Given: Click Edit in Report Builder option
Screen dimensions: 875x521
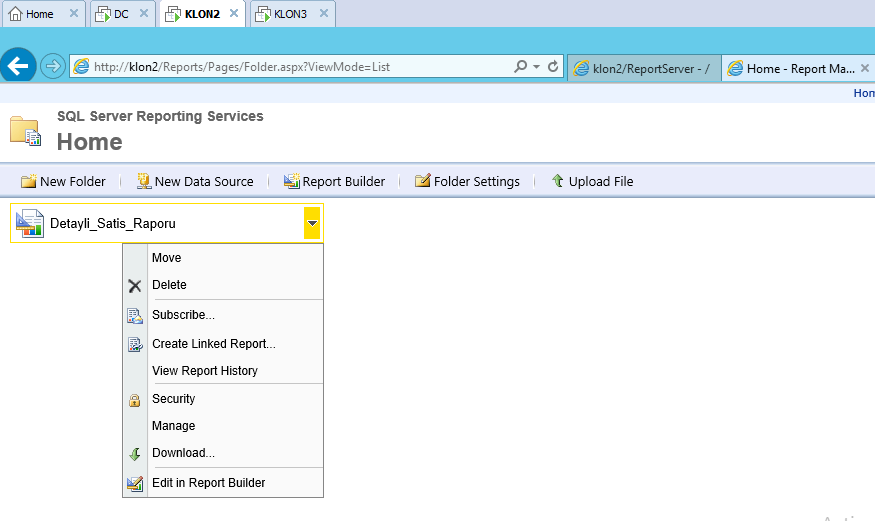Looking at the screenshot, I should coord(208,483).
